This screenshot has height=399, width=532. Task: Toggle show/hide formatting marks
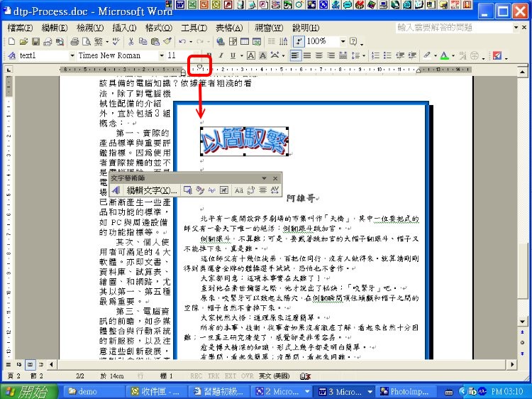[x=298, y=41]
